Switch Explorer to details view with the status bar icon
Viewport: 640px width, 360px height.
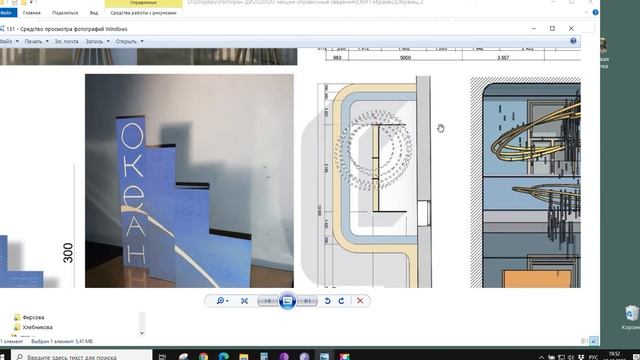[584, 341]
